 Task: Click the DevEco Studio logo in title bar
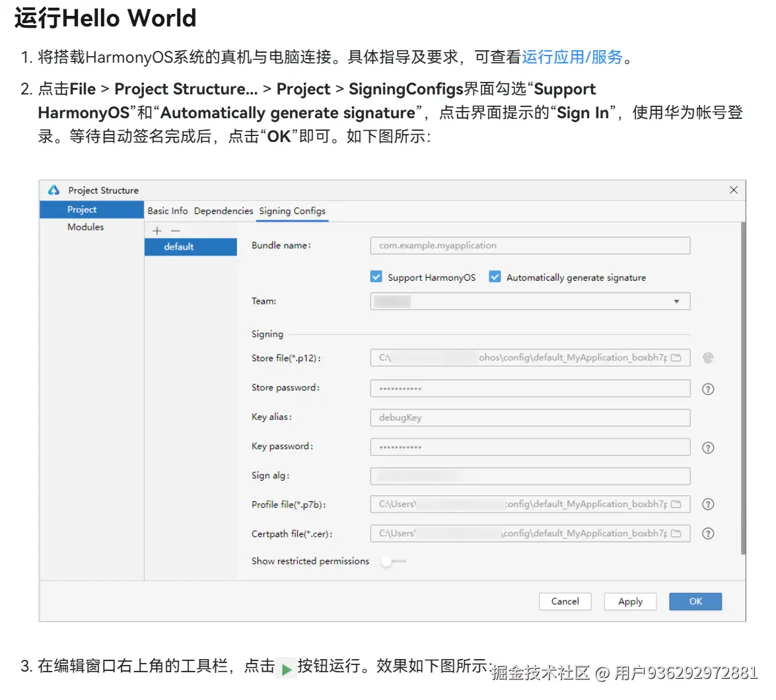tap(53, 190)
